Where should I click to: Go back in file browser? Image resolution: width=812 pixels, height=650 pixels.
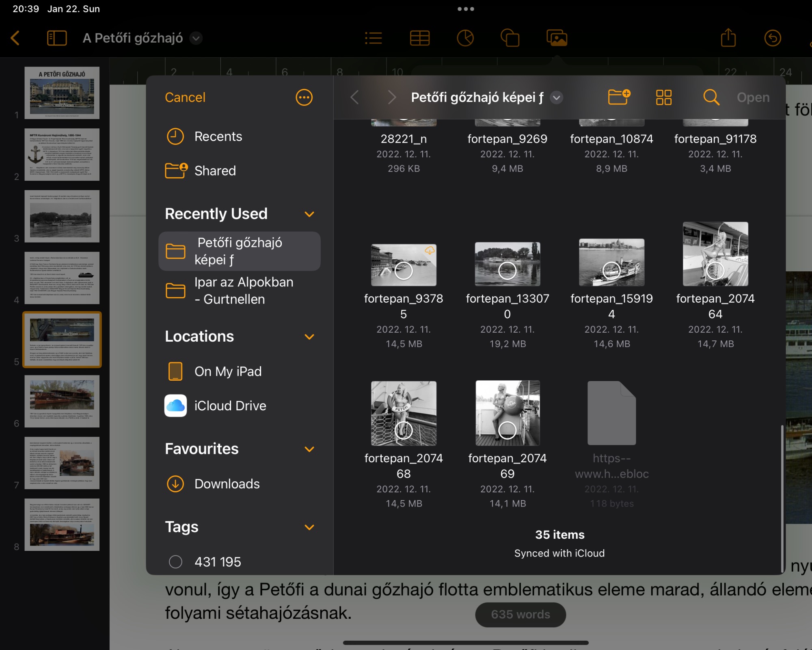click(354, 97)
